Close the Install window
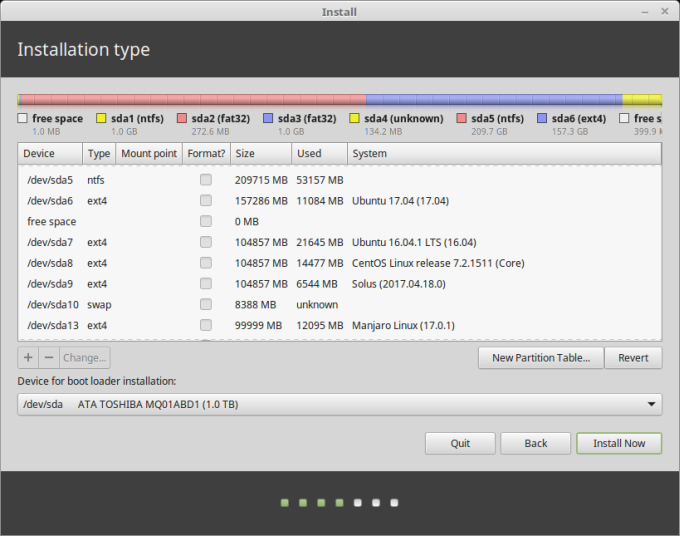This screenshot has width=680, height=536. tap(664, 11)
